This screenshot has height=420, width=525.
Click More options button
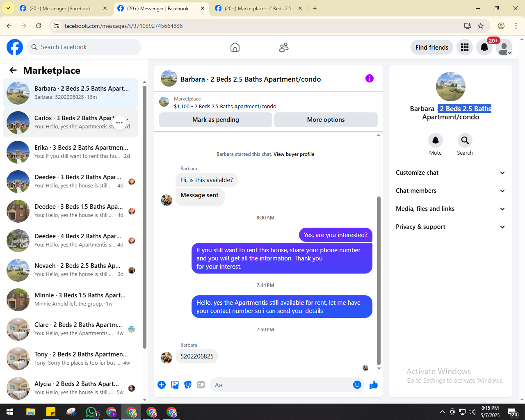326,120
